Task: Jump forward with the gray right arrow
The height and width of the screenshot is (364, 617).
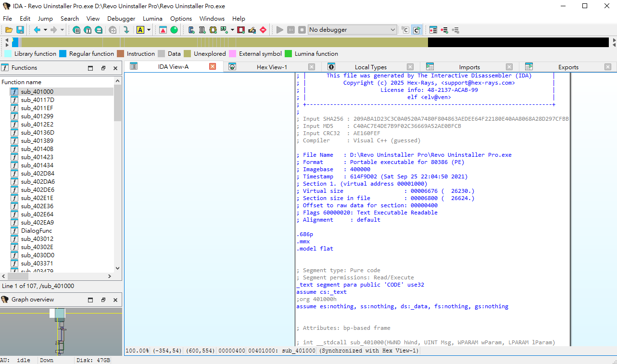Action: 54,30
